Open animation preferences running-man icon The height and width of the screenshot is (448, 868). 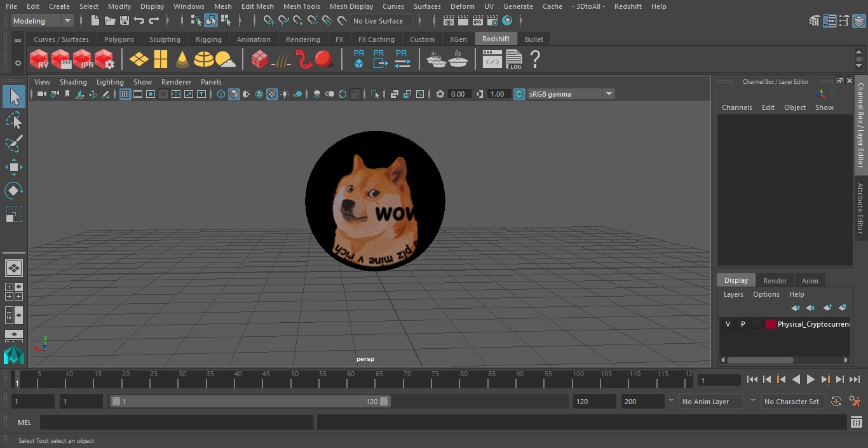pos(855,402)
